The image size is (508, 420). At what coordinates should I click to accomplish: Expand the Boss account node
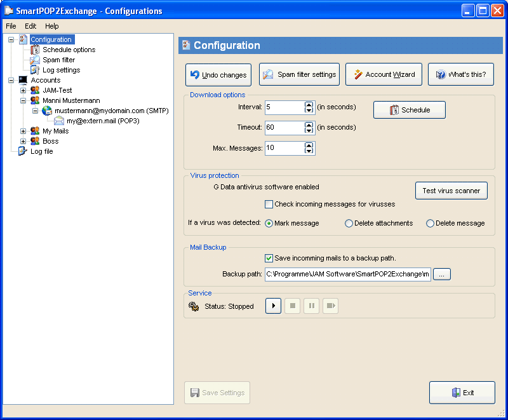tap(23, 141)
